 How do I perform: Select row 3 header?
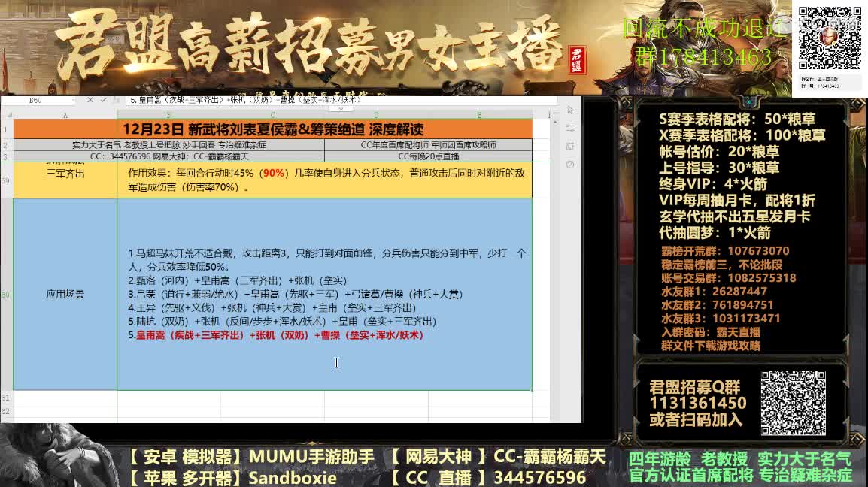point(7,156)
